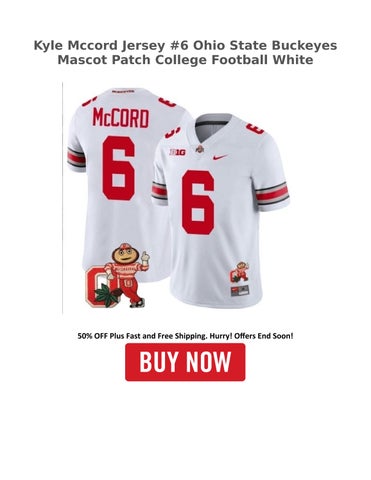
Task: Open the Kyle Mccord Jersey title link
Action: coord(185,53)
